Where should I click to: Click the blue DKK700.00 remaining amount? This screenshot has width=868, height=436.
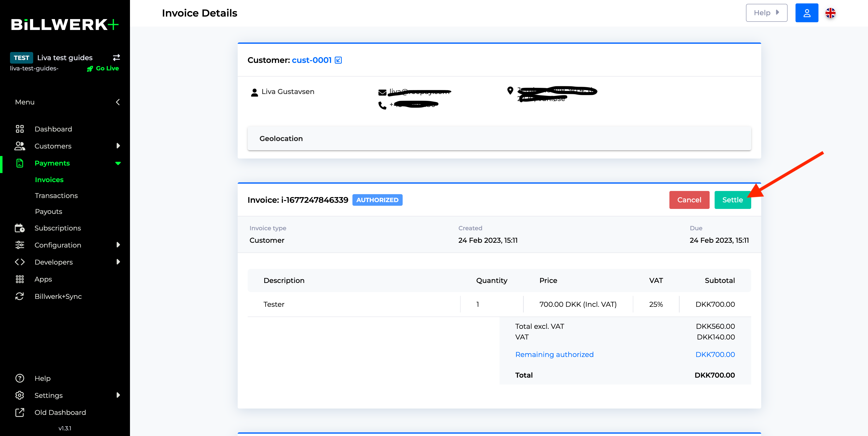coord(715,354)
